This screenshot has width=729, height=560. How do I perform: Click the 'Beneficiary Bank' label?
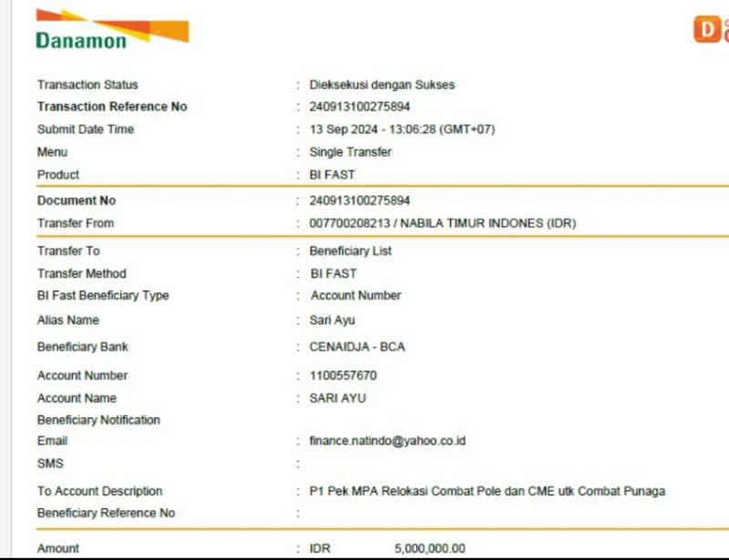coord(82,347)
